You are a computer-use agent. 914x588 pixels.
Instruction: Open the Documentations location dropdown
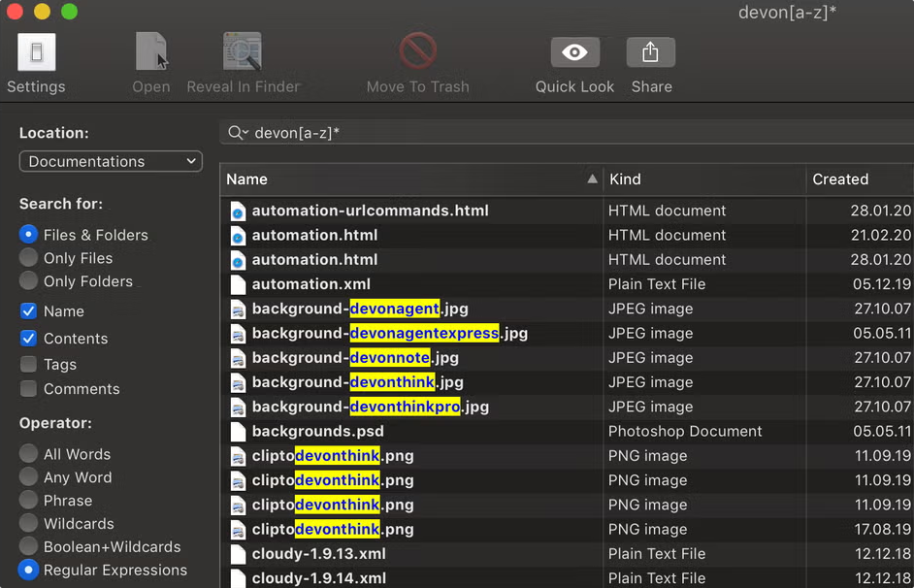click(111, 161)
